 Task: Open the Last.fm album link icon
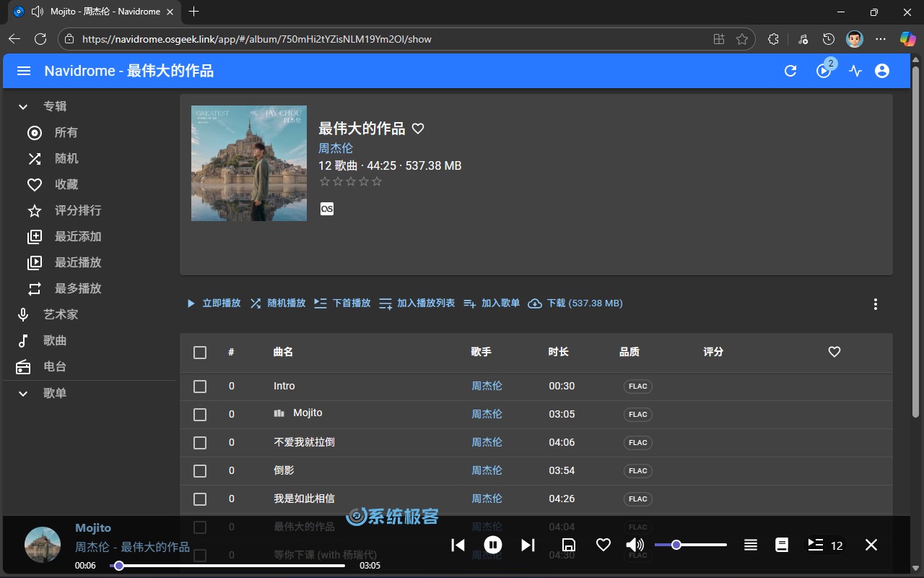(x=327, y=209)
